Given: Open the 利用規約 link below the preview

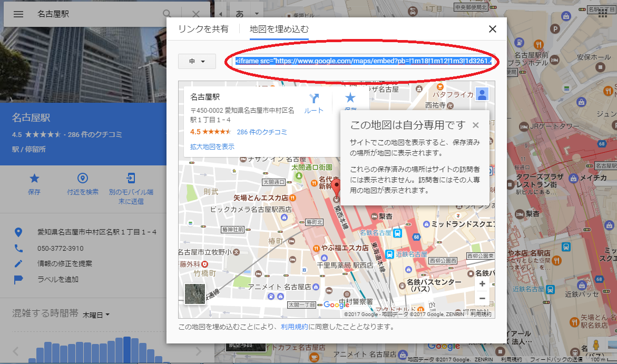Looking at the screenshot, I should click(x=295, y=327).
